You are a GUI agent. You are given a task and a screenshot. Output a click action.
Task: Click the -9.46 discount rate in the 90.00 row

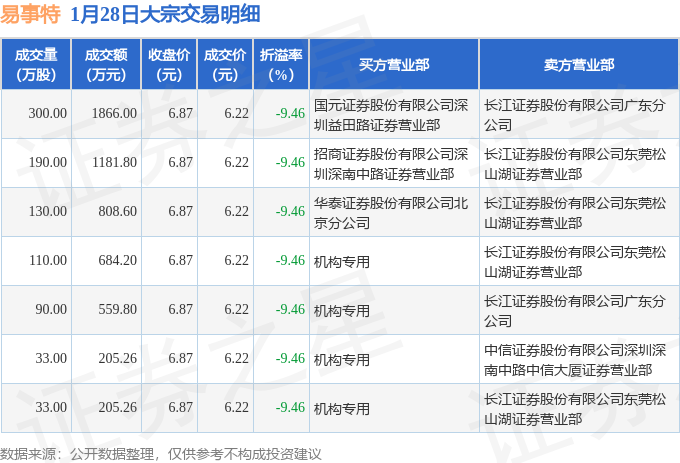[x=291, y=310]
